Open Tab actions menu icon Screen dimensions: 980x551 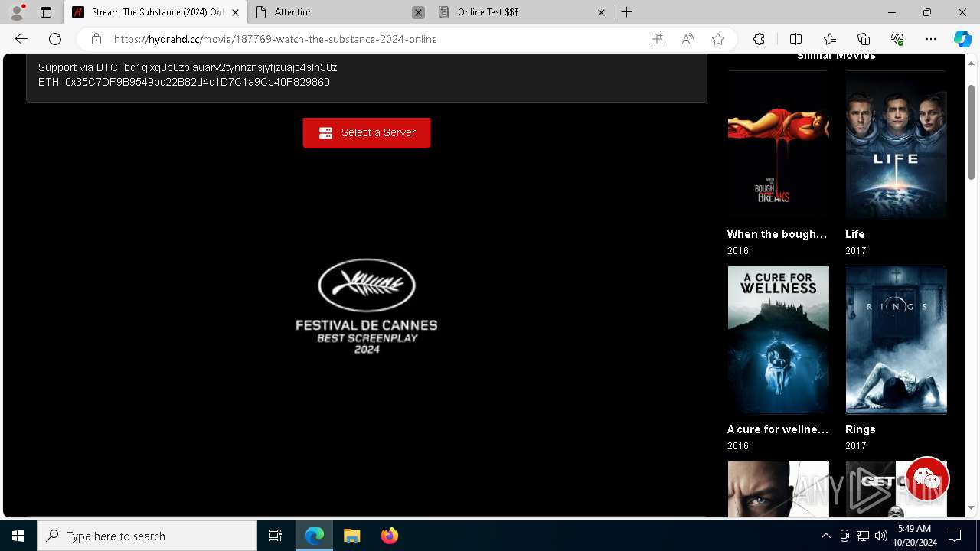click(x=46, y=12)
